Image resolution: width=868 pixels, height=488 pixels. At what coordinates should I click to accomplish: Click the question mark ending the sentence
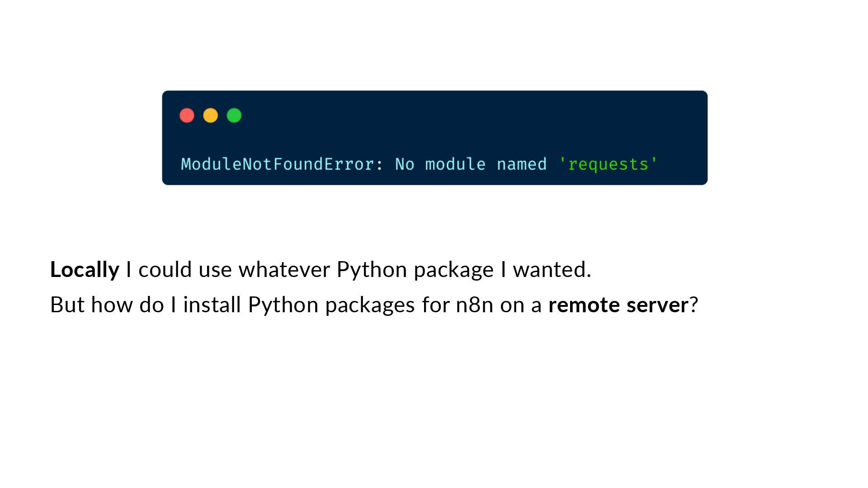click(694, 305)
